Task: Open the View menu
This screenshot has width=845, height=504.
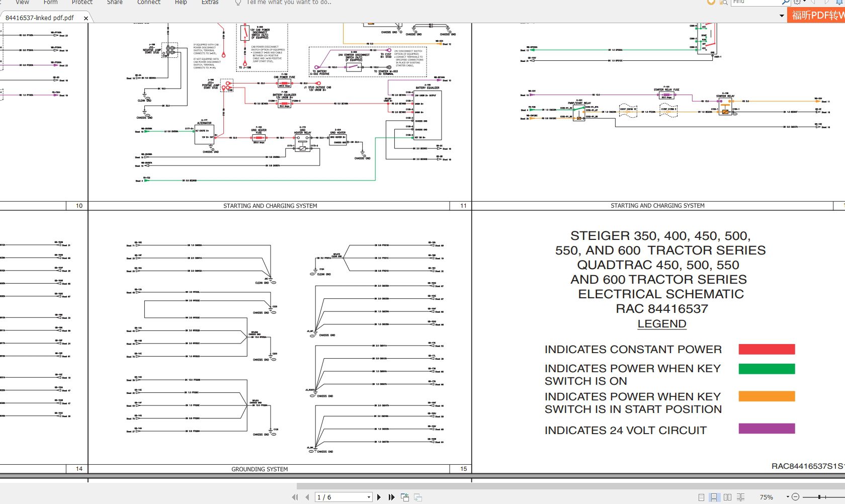Action: tap(22, 3)
